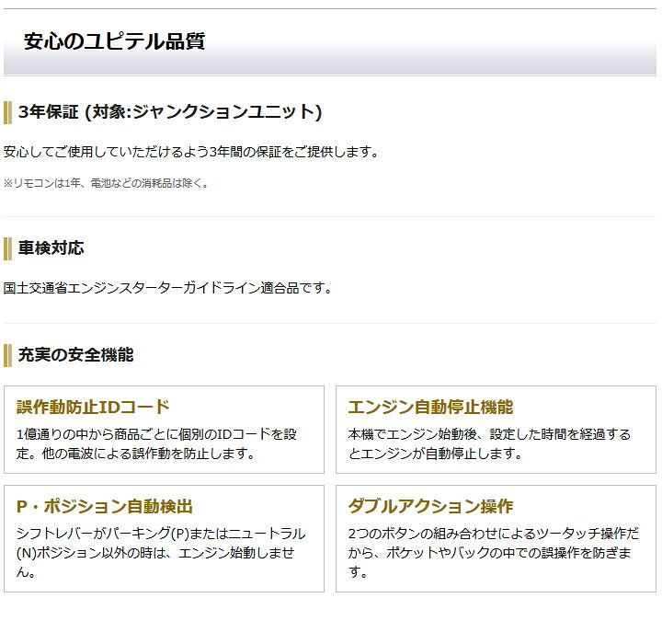Click the 車検対応 heading

pyautogui.click(x=51, y=248)
